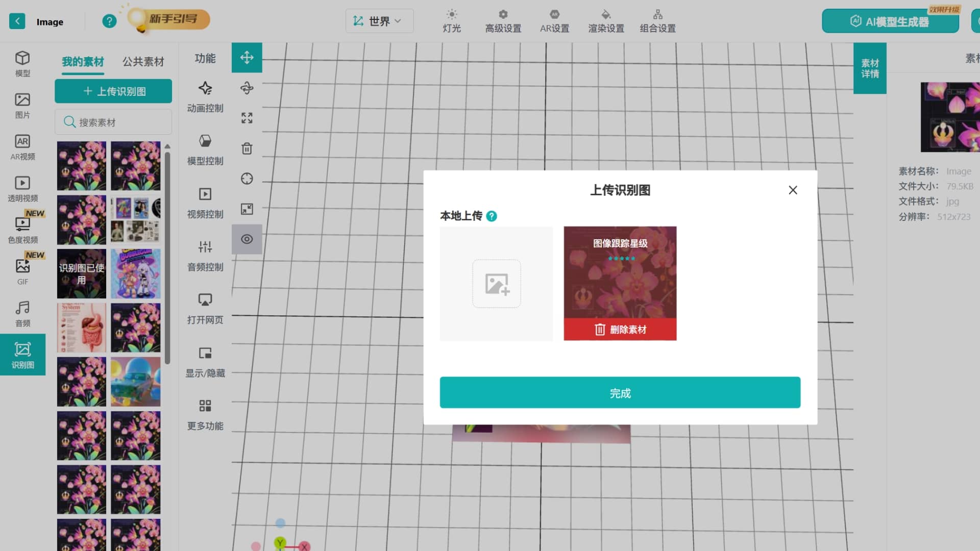Screen dimensions: 980x551
Task: Click the crosshair target tool
Action: 247,179
